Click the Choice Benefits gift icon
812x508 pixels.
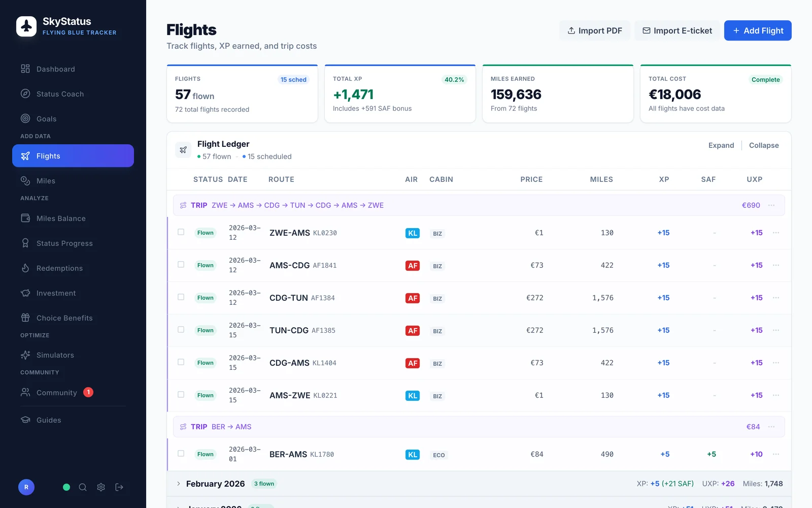click(25, 318)
